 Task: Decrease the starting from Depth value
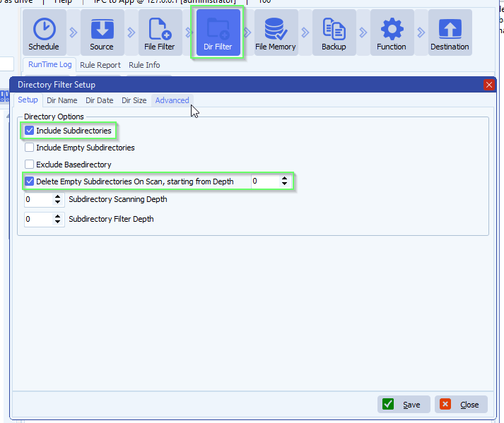coord(284,184)
